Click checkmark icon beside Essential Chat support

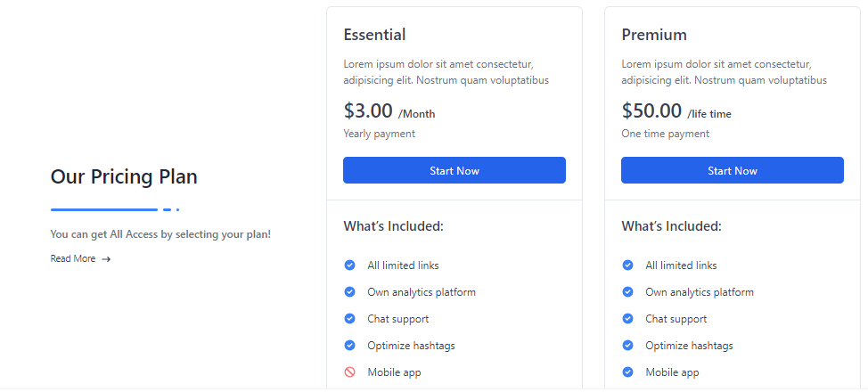click(x=350, y=318)
